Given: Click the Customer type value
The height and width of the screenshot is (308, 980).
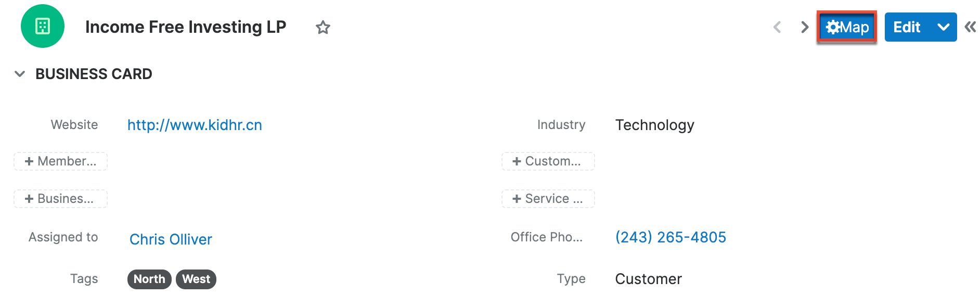Looking at the screenshot, I should [648, 279].
